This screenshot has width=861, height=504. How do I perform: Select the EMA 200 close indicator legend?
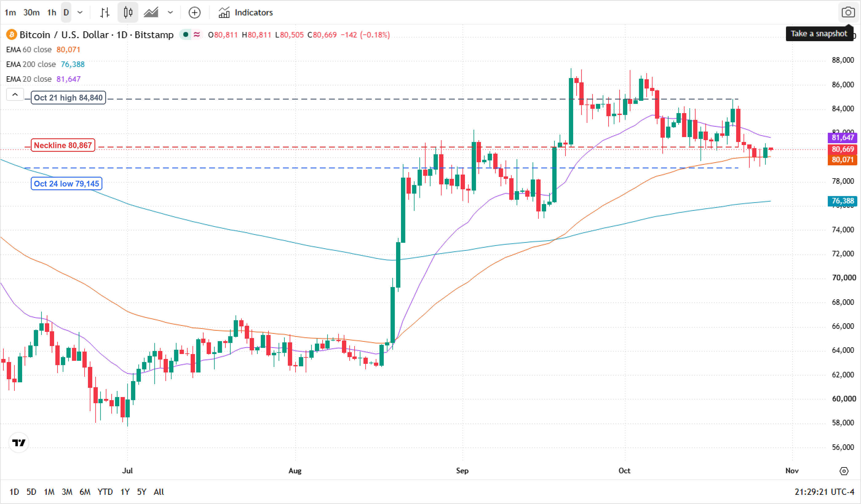click(45, 64)
